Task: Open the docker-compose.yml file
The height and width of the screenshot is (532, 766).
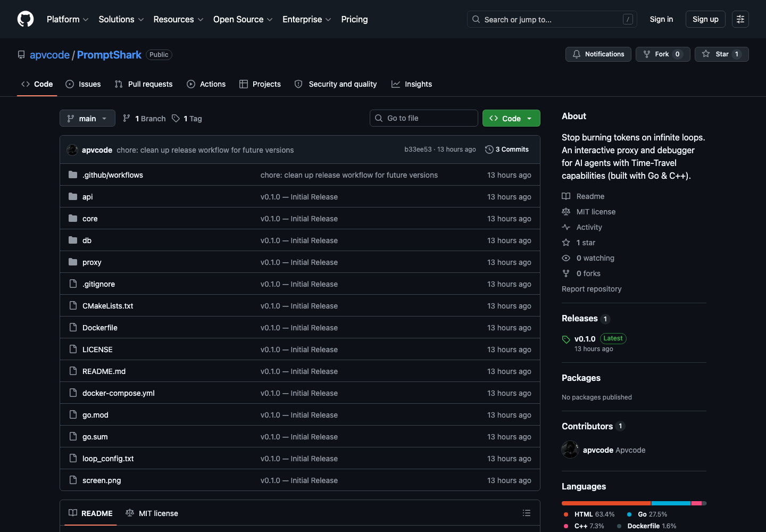Action: tap(118, 393)
